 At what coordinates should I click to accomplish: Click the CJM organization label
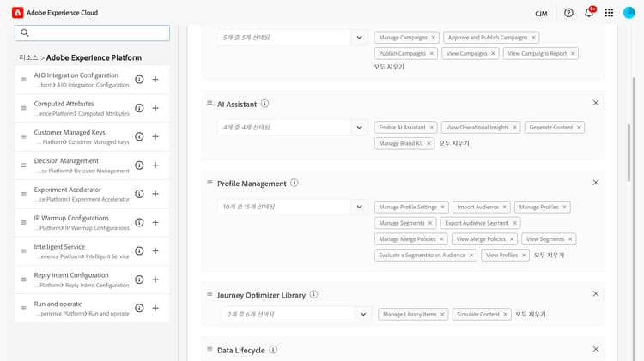(541, 14)
